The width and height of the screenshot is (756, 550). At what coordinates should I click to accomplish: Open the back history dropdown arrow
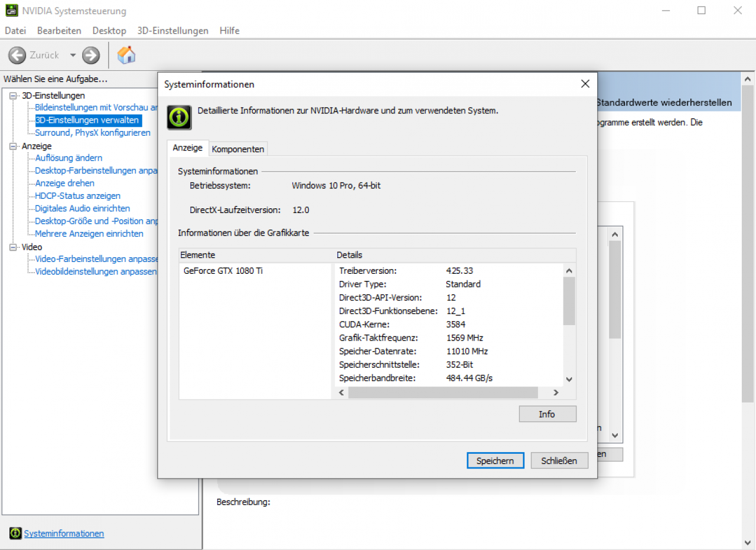point(73,55)
